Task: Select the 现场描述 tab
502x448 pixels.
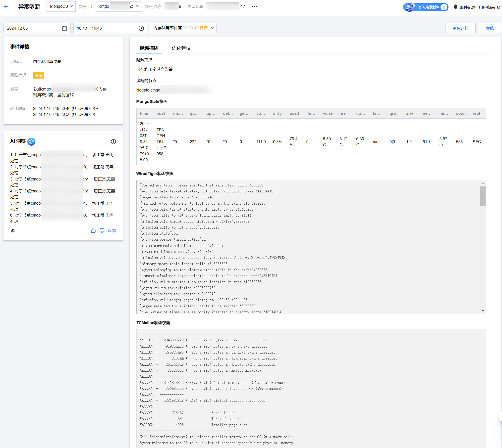Action: click(149, 48)
